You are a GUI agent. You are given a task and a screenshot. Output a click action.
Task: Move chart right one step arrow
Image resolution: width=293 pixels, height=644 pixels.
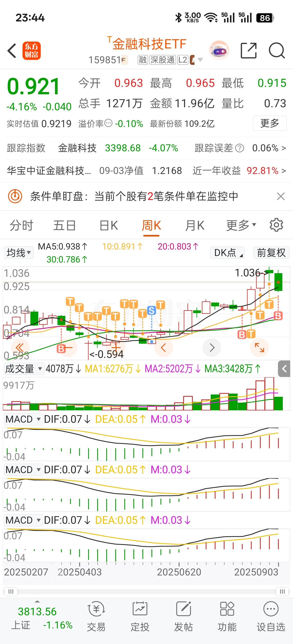pyautogui.click(x=212, y=347)
